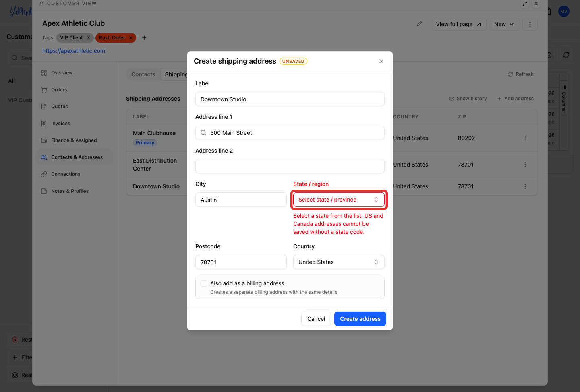Image resolution: width=580 pixels, height=392 pixels.
Task: Expand the New dropdown button
Action: click(504, 24)
